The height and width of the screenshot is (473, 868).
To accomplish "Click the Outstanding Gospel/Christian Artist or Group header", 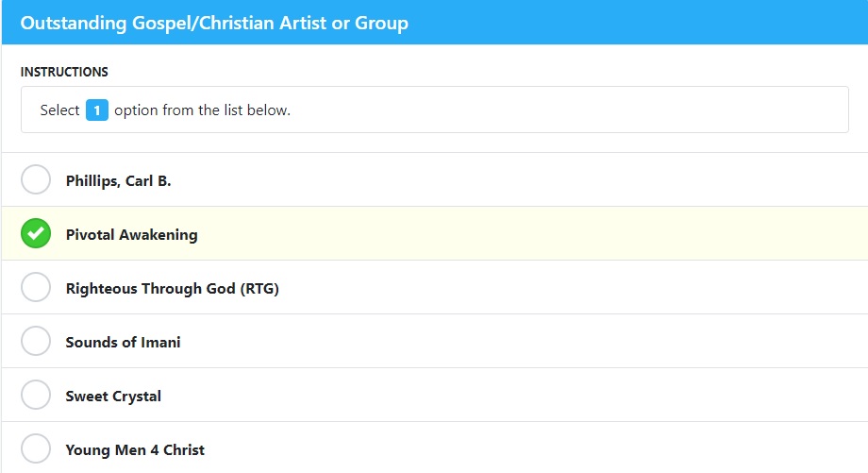I will 214,23.
